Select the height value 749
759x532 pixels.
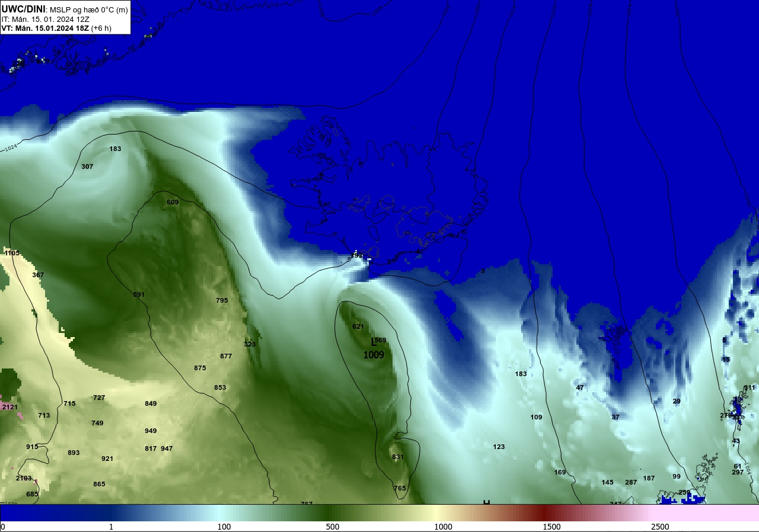pos(97,423)
